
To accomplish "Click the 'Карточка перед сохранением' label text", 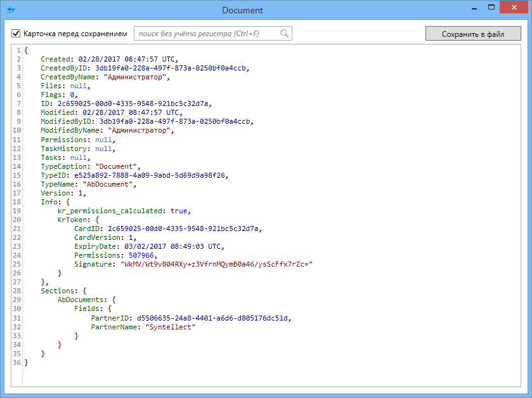I will click(75, 34).
